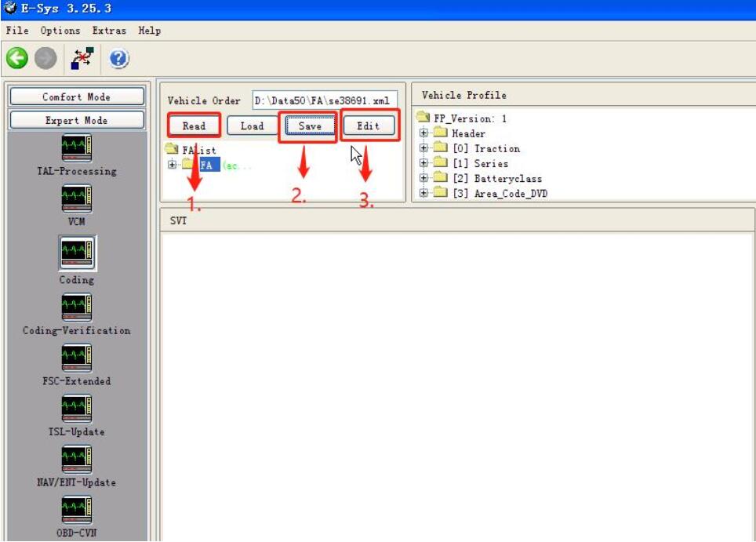Click the [0] Traction folder icon
The image size is (756, 542).
pyautogui.click(x=440, y=147)
